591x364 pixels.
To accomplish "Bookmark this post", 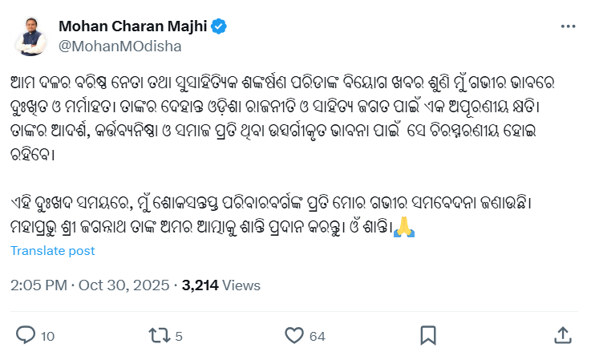I will tap(428, 334).
